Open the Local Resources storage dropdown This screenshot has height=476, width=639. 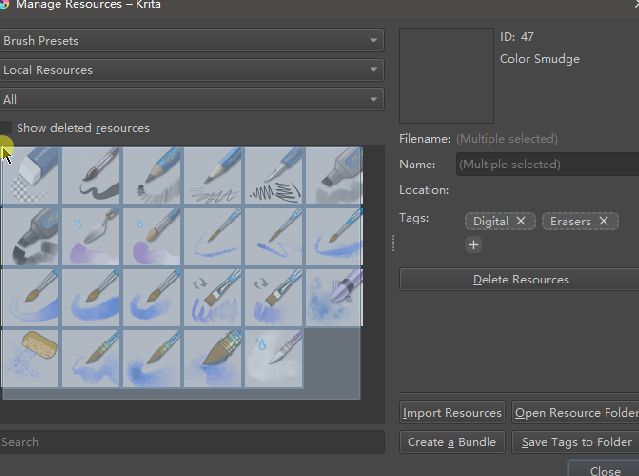coord(192,70)
